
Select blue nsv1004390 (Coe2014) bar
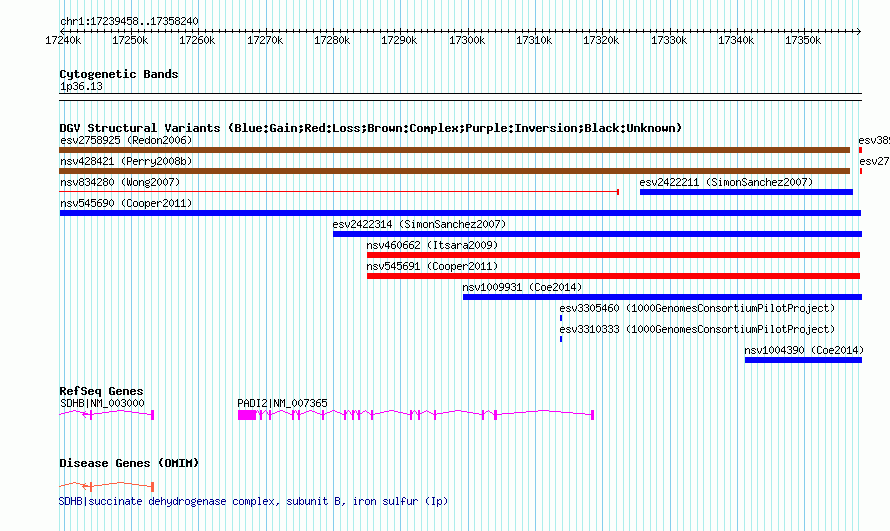point(803,360)
